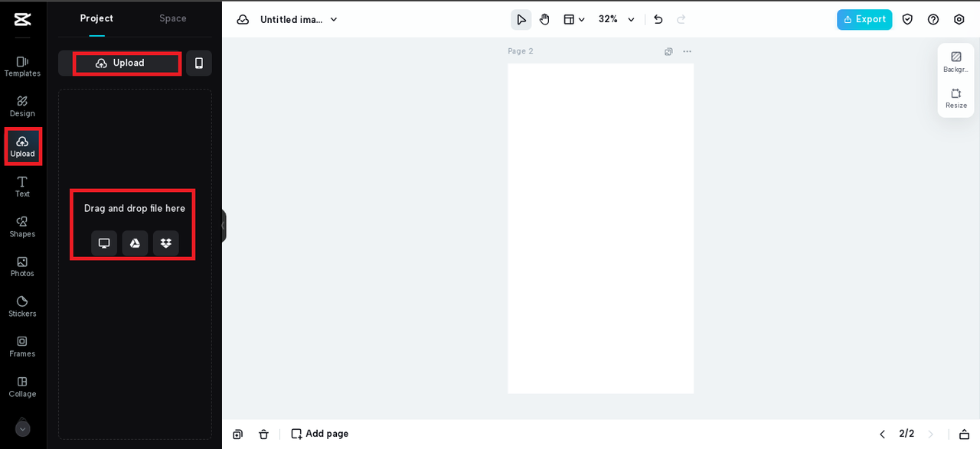Image resolution: width=980 pixels, height=449 pixels.
Task: Open the Design sidebar panel
Action: tap(22, 106)
